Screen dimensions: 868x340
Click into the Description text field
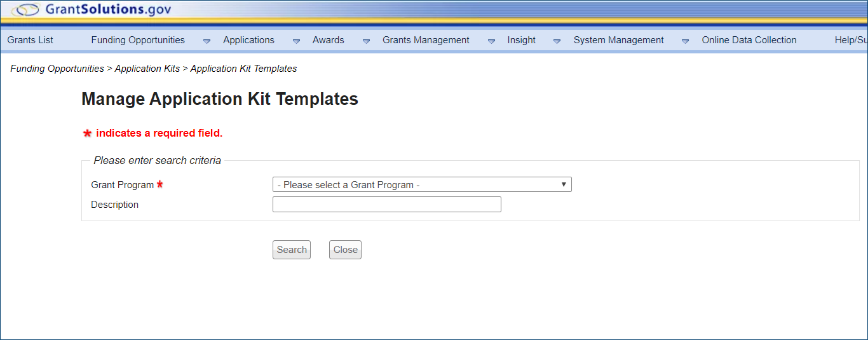point(386,205)
